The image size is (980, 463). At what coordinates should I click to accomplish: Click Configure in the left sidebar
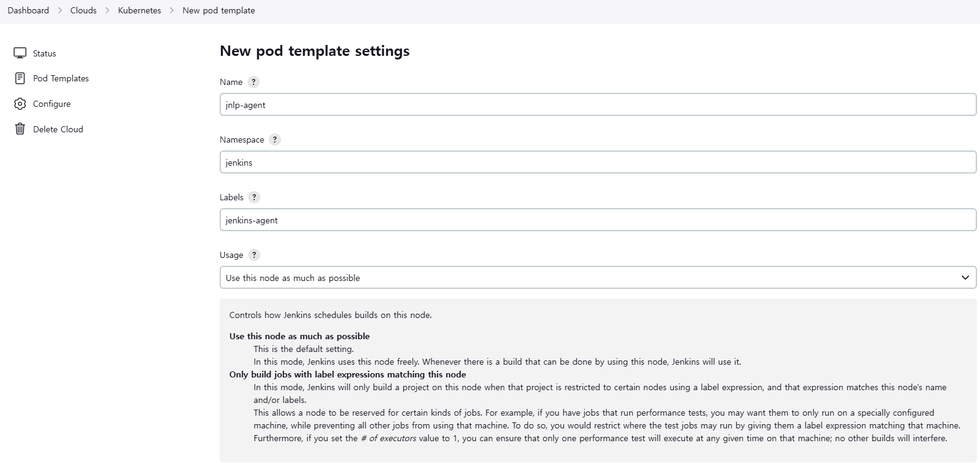tap(51, 103)
